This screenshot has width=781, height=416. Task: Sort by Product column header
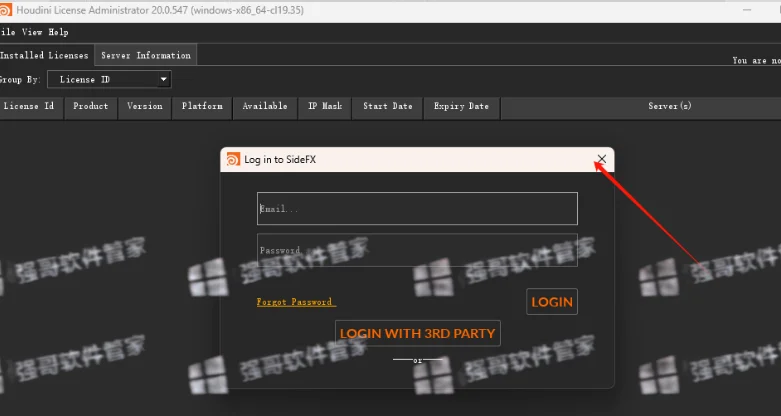coord(91,106)
